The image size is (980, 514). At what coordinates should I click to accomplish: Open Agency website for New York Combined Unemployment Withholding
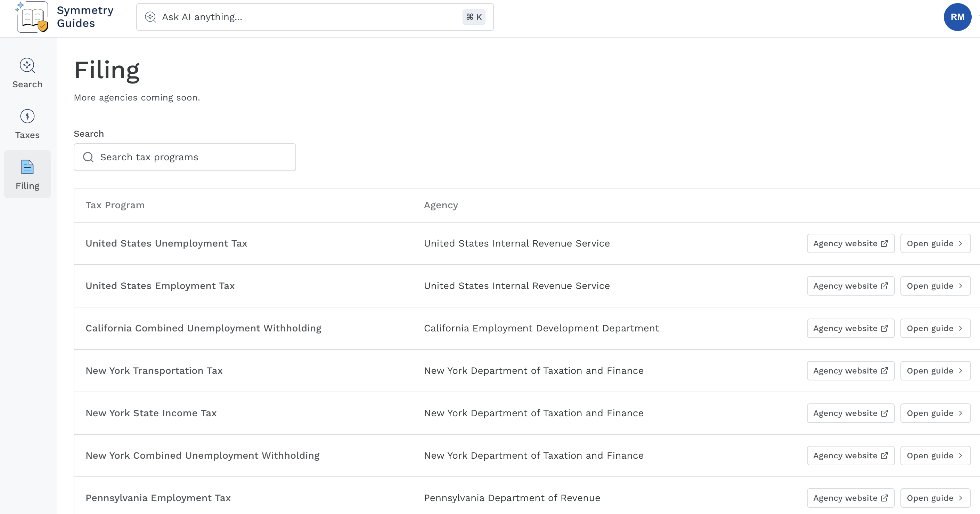851,455
